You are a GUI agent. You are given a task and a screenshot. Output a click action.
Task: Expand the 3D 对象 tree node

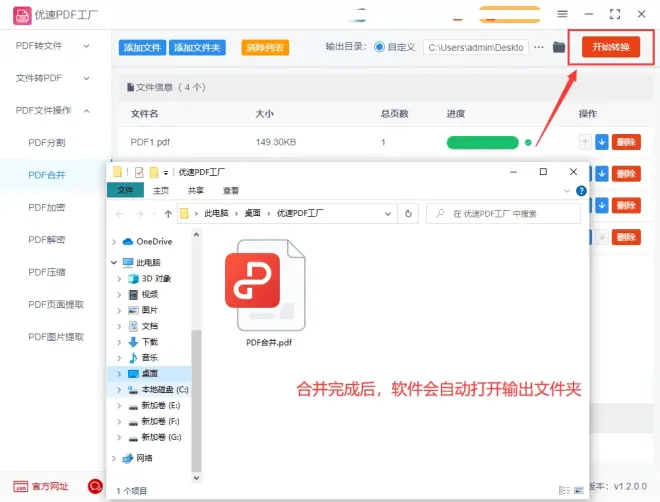tap(119, 279)
